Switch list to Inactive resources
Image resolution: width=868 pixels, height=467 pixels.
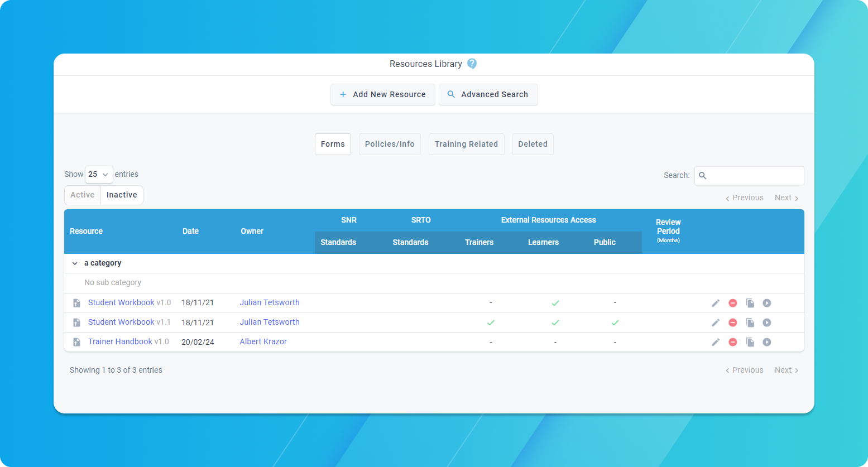click(x=122, y=195)
